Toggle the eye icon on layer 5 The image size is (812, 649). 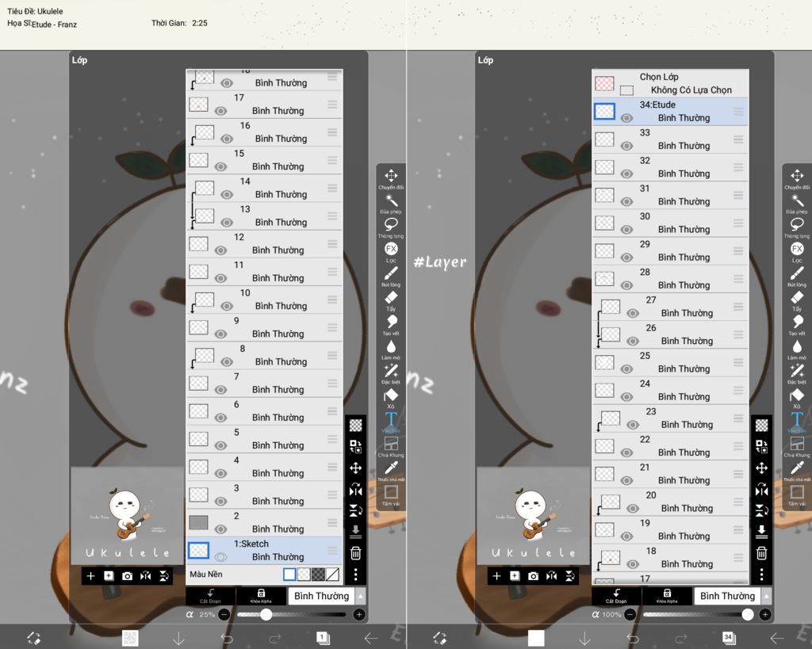click(x=220, y=445)
